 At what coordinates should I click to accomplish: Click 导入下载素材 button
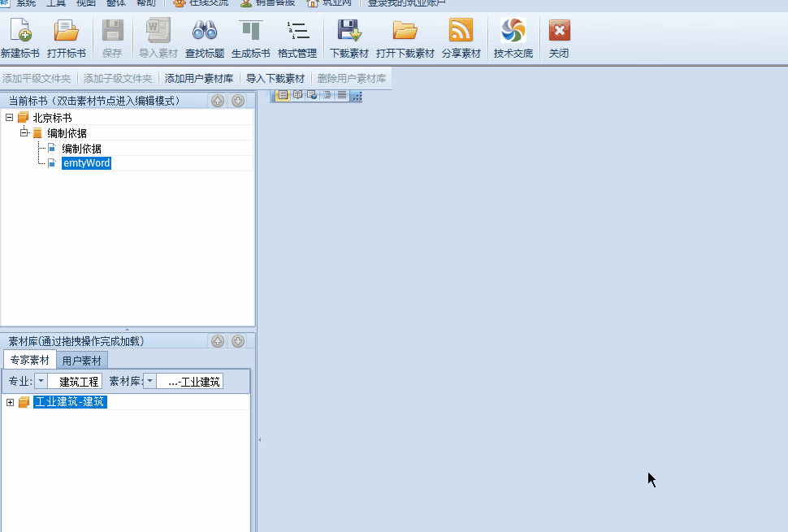click(275, 79)
